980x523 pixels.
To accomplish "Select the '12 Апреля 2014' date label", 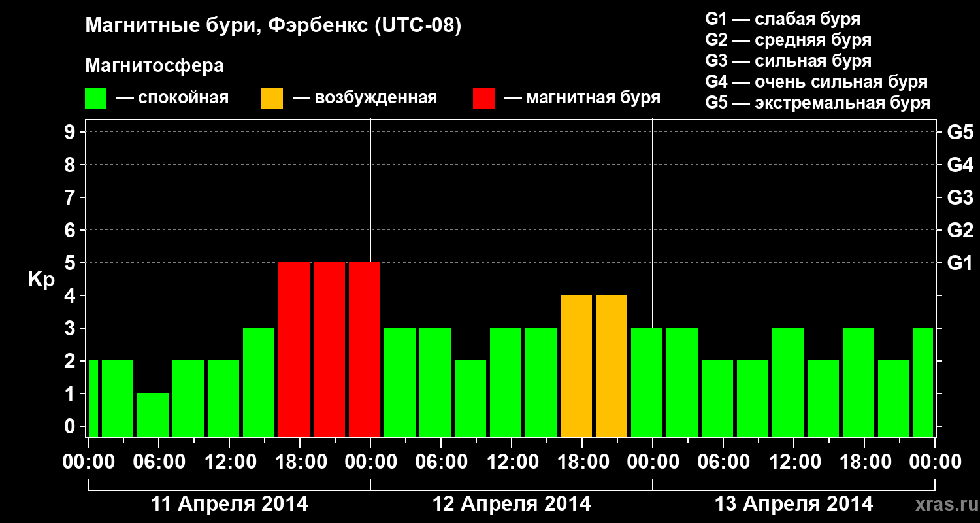I will (512, 504).
